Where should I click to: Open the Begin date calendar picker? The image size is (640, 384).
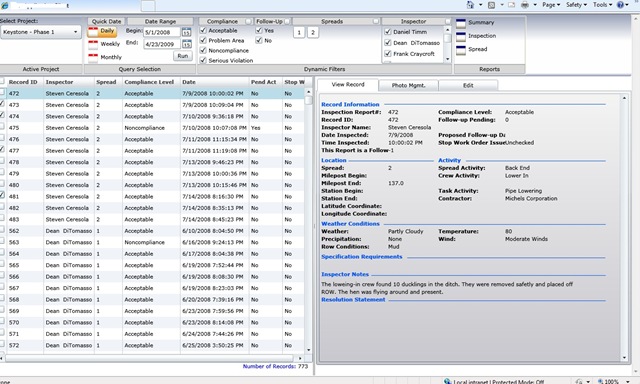coord(186,32)
